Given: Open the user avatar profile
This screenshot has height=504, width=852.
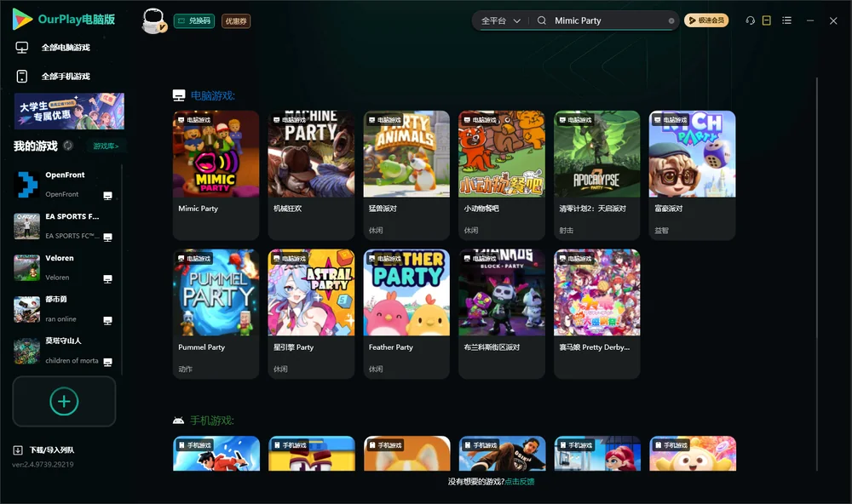Looking at the screenshot, I should pyautogui.click(x=153, y=20).
